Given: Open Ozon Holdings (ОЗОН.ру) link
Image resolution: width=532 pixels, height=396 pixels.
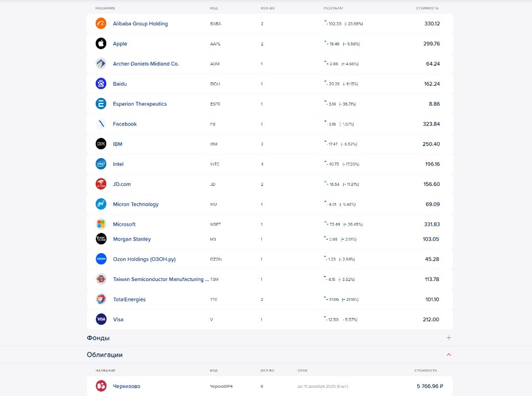Looking at the screenshot, I should [x=144, y=259].
